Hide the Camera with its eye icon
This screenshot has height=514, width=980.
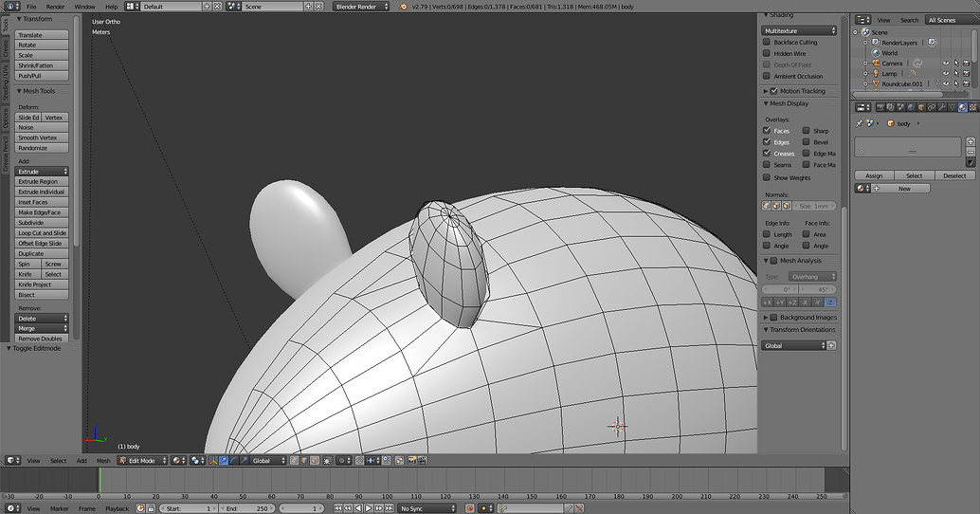click(946, 64)
